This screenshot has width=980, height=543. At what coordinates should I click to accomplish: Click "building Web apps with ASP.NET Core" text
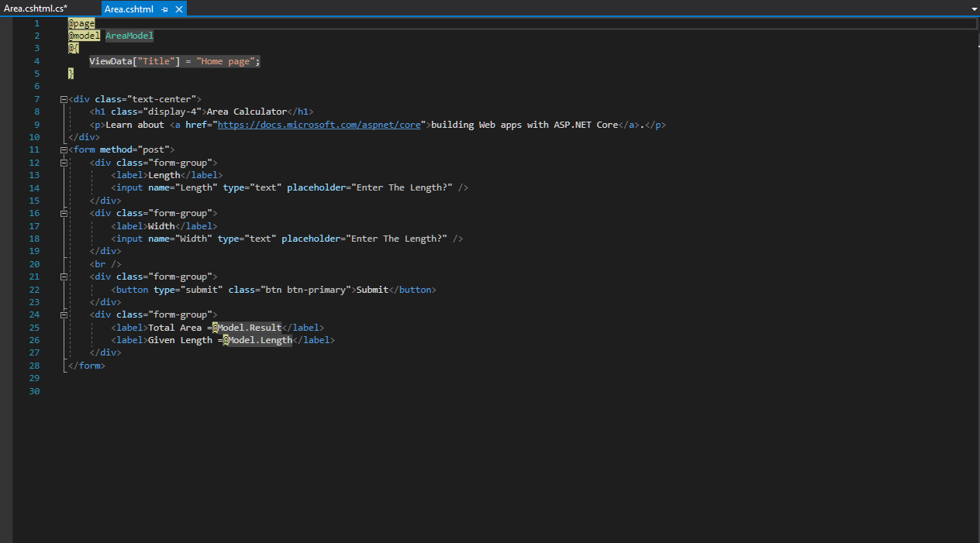point(524,125)
